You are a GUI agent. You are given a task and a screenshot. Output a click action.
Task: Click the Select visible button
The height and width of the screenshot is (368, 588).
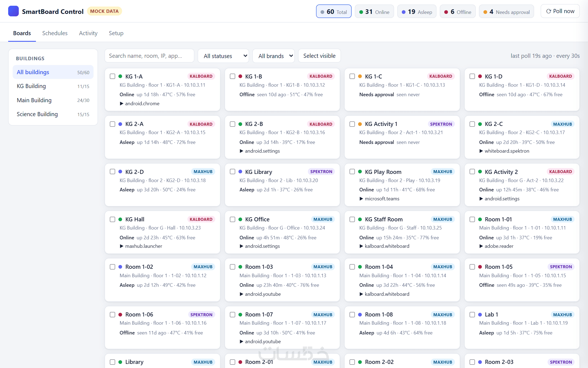click(319, 56)
